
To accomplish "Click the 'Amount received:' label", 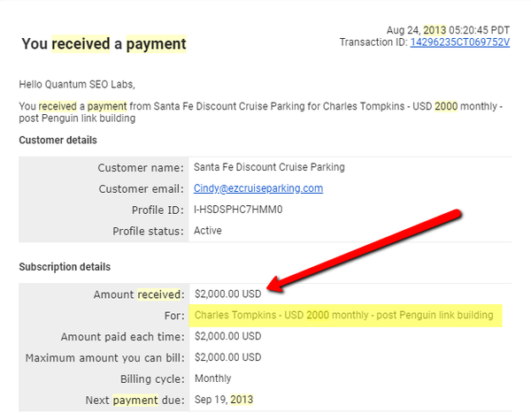I will [139, 294].
